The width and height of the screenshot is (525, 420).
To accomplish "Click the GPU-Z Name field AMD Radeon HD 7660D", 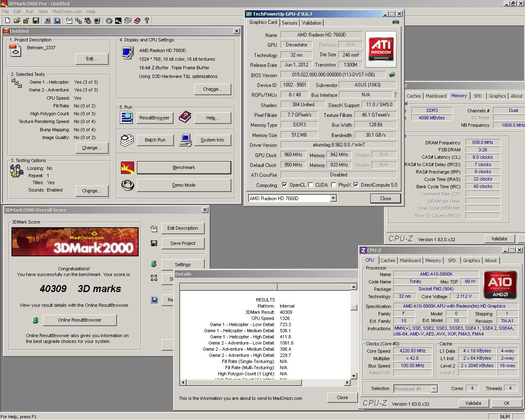I will (x=322, y=35).
